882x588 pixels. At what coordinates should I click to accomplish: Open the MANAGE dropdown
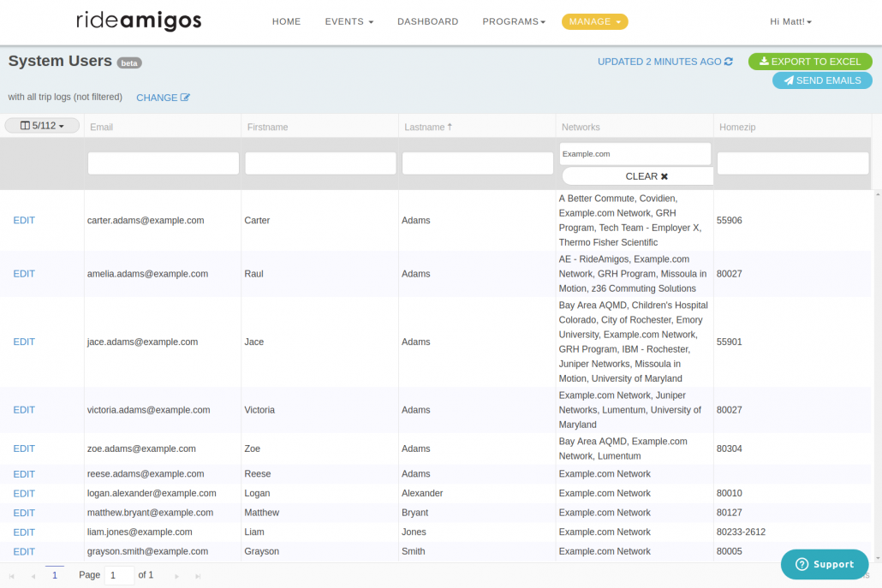(x=594, y=21)
